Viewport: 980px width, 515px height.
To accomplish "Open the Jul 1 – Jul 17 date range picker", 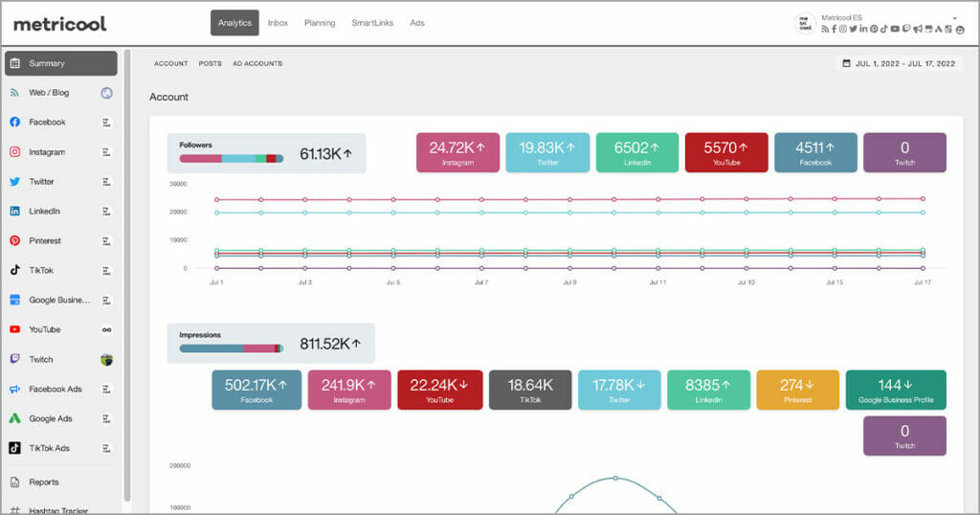I will 898,64.
